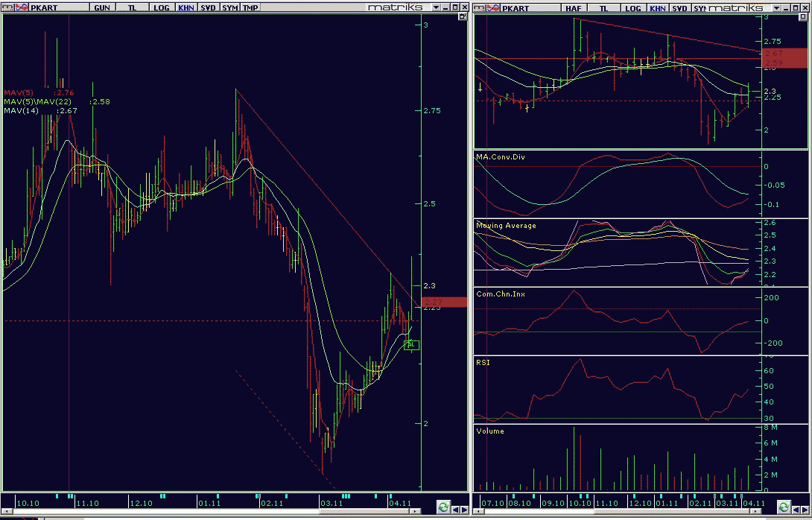Click the -200 label on the Com.Chn.Inx axis

tap(772, 343)
